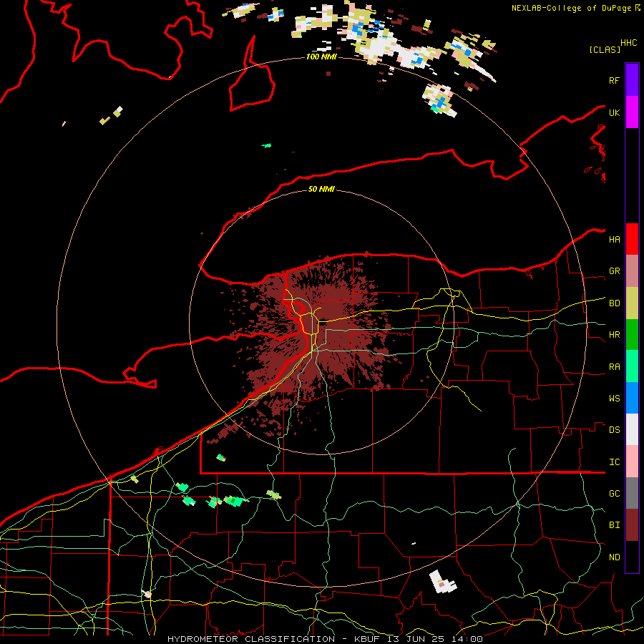
Task: Click the olive-yellow BD legend swatch
Action: coord(632,303)
